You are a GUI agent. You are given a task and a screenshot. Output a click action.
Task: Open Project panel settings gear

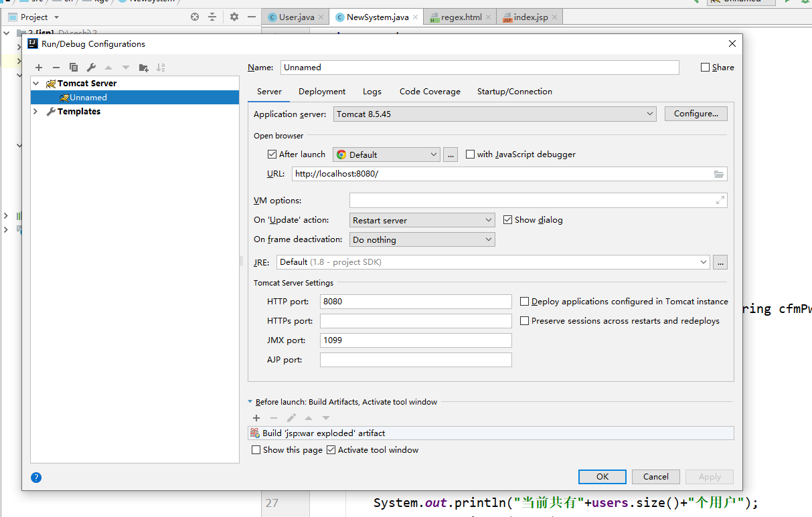point(234,17)
